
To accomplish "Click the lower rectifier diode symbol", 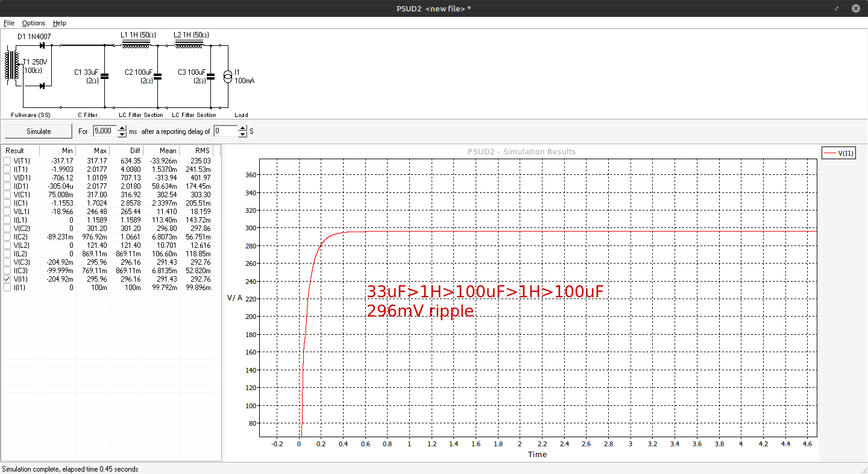I will pos(42,86).
